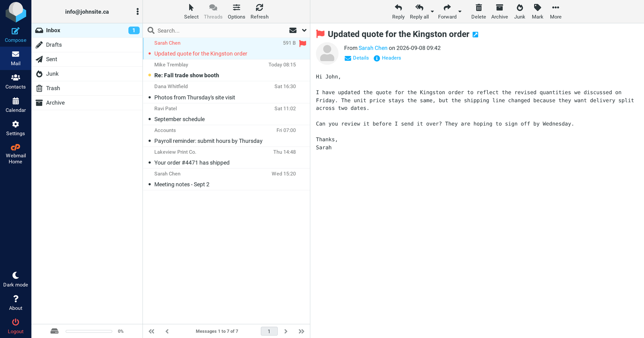Mark the message as Junk
Image resolution: width=644 pixels, height=338 pixels.
click(x=520, y=12)
